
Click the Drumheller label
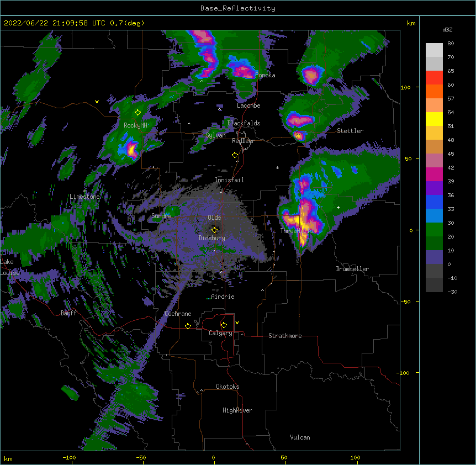click(352, 269)
